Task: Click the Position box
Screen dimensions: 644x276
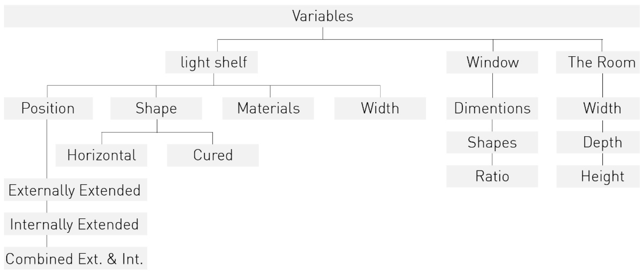Action: 48,108
